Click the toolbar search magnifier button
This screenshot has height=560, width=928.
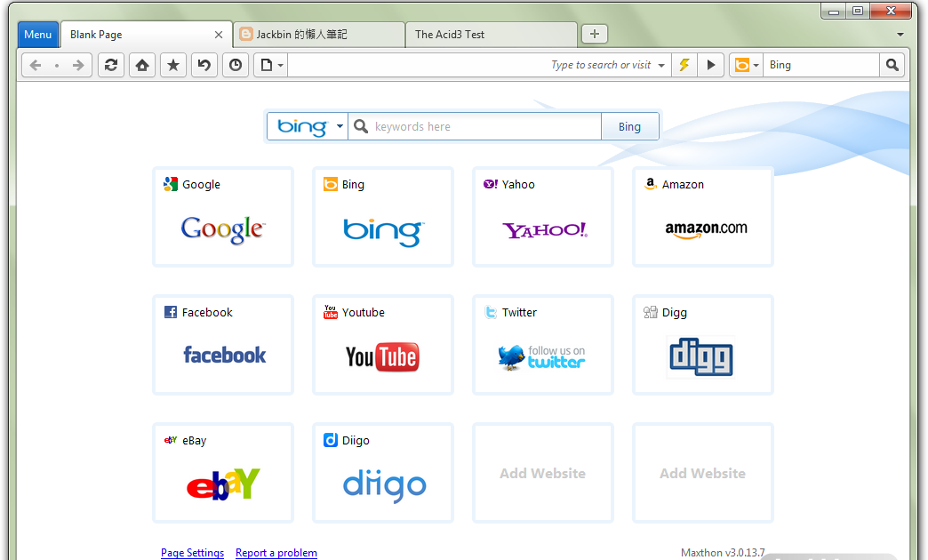click(892, 65)
